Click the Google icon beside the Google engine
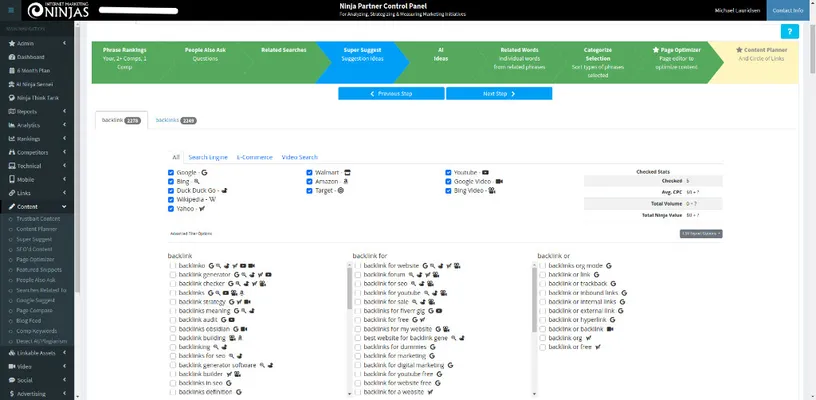The height and width of the screenshot is (400, 816). [204, 172]
